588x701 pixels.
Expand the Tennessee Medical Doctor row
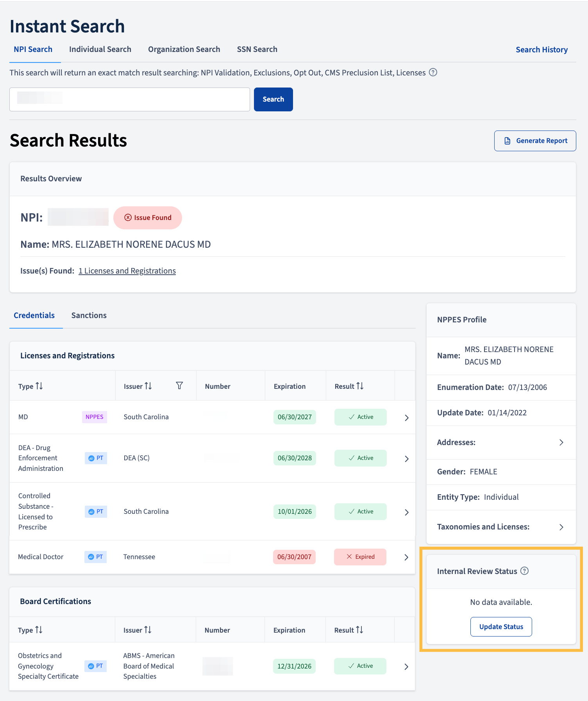pos(406,557)
